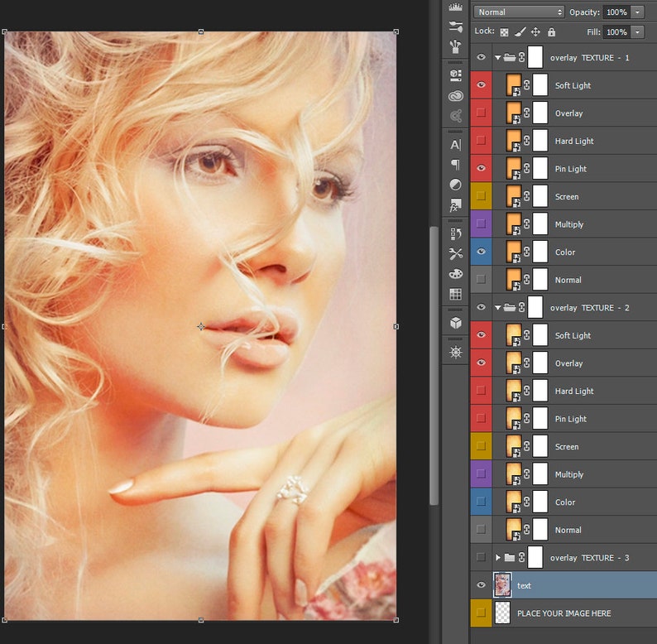Viewport: 657px width, 644px height.
Task: Select the 'Hard Light' layer name in TEXTURE 2
Action: pos(574,392)
